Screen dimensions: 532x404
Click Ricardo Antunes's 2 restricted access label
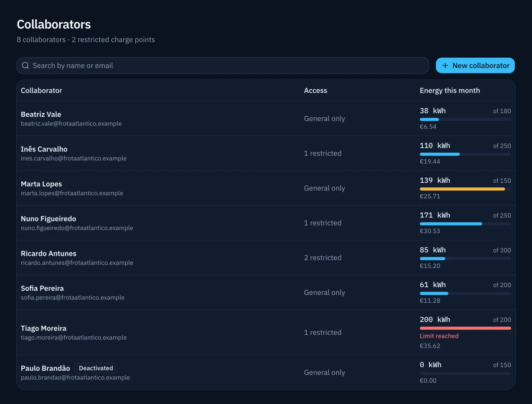pos(323,258)
